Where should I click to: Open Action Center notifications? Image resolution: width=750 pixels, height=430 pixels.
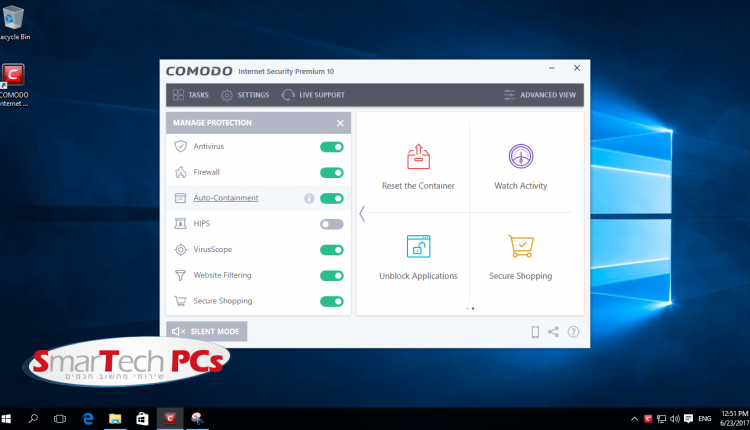pos(688,419)
